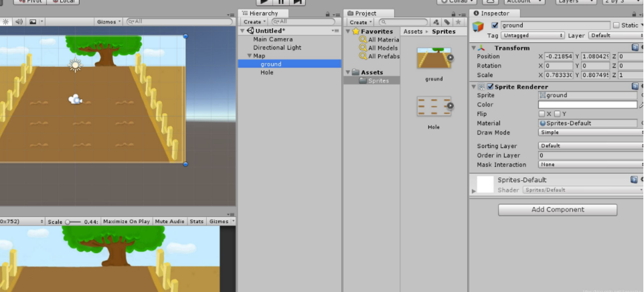
Task: Toggle scene lighting sun icon
Action: point(6,22)
